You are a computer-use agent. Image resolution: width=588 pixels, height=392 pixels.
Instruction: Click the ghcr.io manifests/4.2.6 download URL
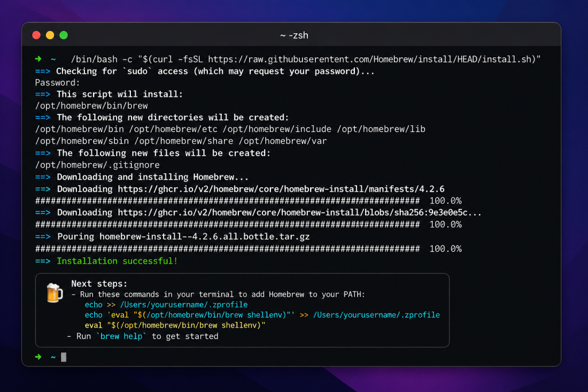click(281, 189)
